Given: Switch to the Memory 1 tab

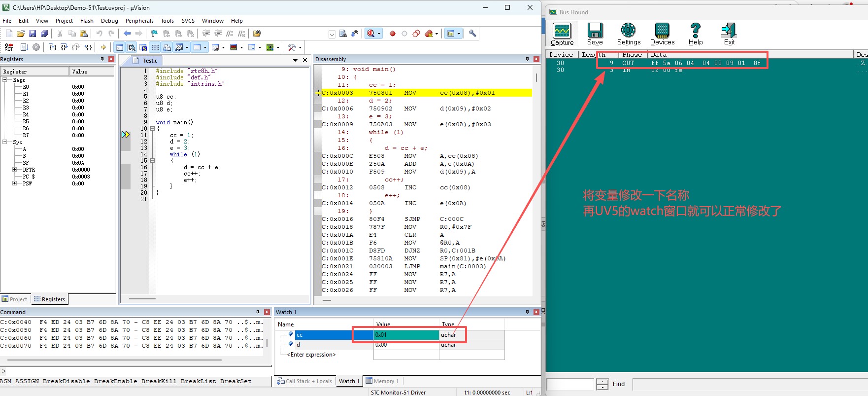Looking at the screenshot, I should [383, 381].
